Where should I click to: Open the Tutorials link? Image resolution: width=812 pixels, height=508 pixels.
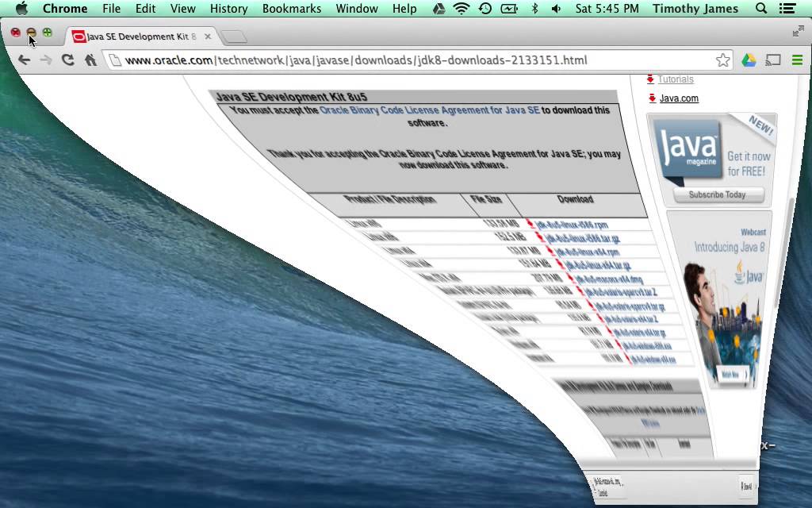676,79
